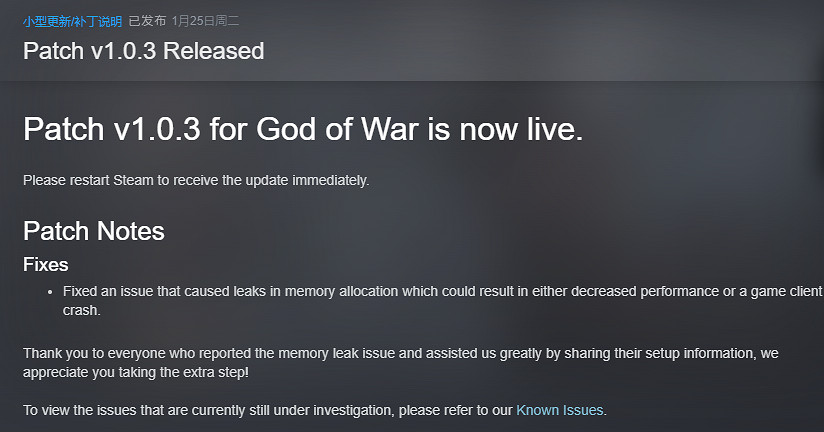Click the "Patch v1.0.3 Released" title
Image resolution: width=824 pixels, height=432 pixels.
[x=143, y=50]
